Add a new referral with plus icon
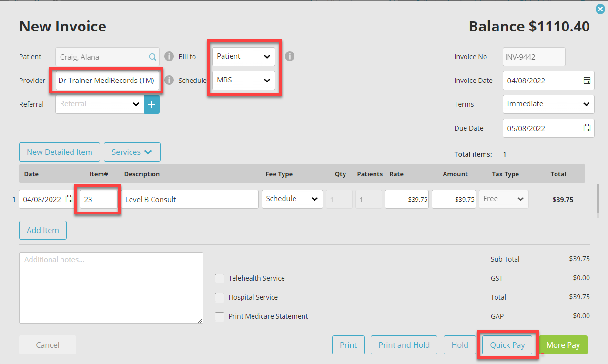 [x=152, y=104]
